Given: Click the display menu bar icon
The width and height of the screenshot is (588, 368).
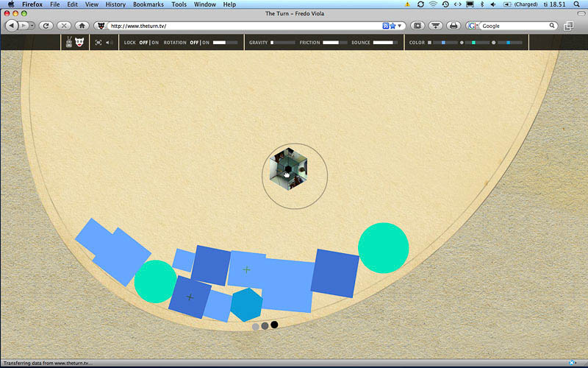Looking at the screenshot, I should pyautogui.click(x=470, y=4).
